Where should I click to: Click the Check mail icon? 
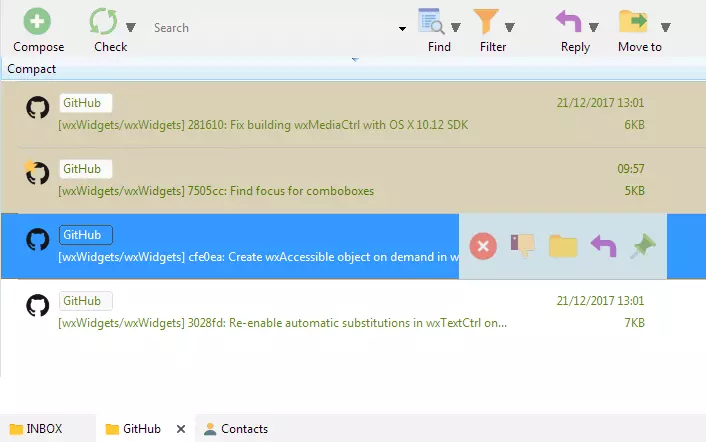103,21
